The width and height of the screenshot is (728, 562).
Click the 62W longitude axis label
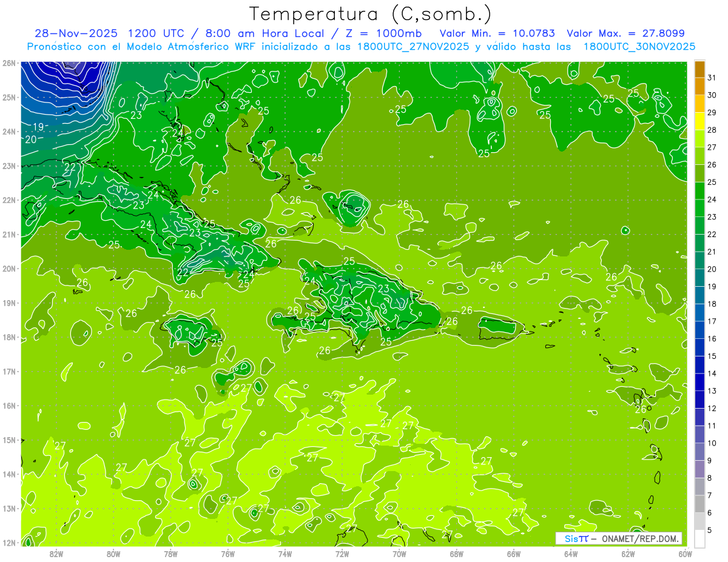[628, 554]
